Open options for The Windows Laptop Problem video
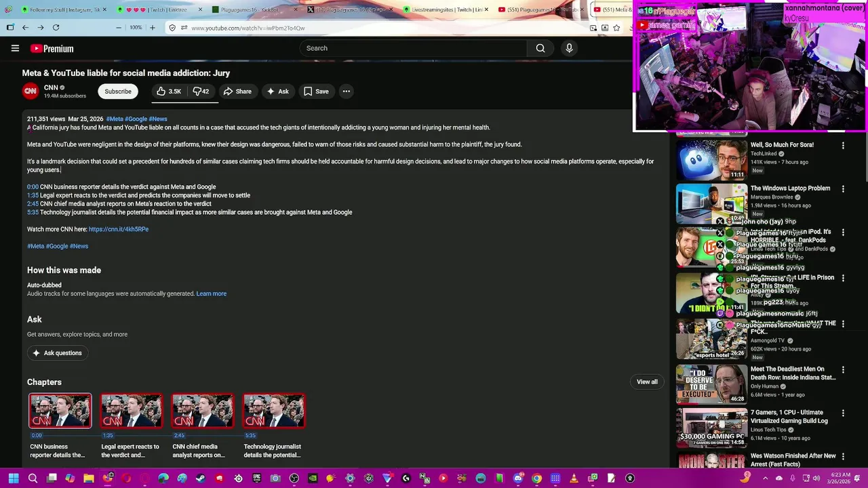Screen dimensions: 868x488 click(843, 189)
